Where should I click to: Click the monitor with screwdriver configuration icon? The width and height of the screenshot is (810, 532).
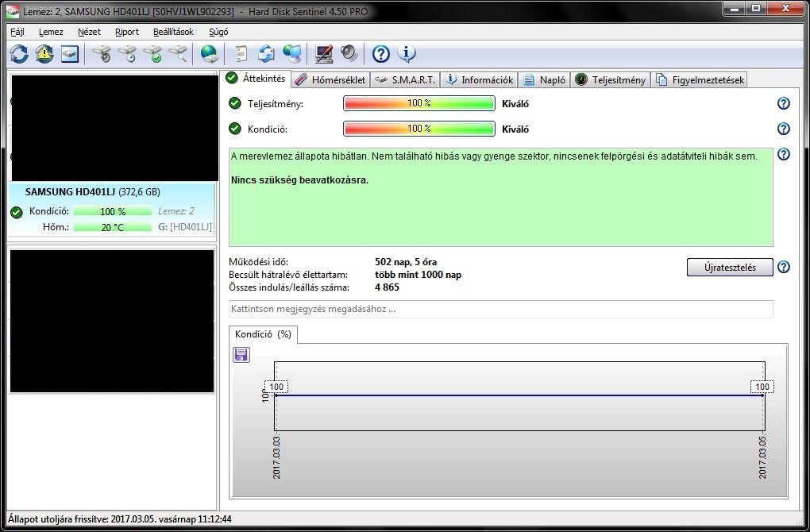click(x=324, y=54)
